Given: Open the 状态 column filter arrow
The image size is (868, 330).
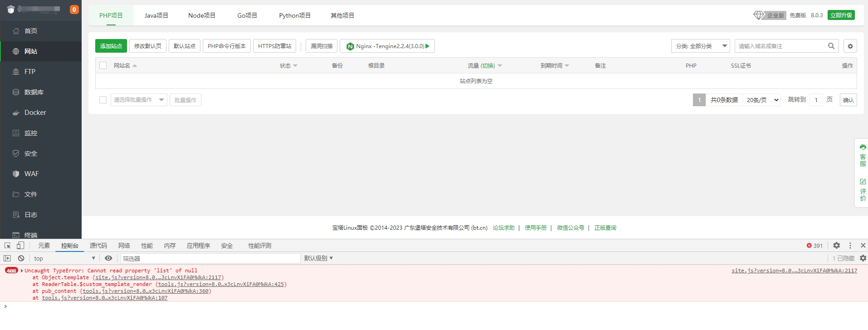Looking at the screenshot, I should click(x=295, y=66).
